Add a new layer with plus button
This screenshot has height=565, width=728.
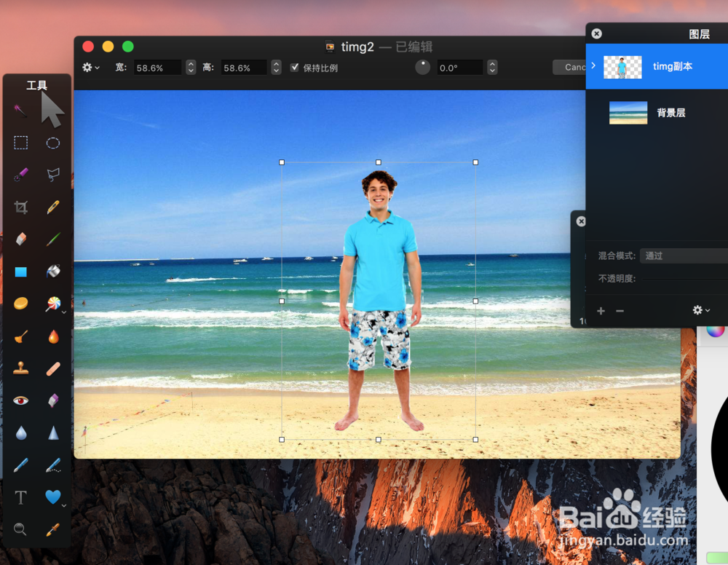pyautogui.click(x=601, y=311)
